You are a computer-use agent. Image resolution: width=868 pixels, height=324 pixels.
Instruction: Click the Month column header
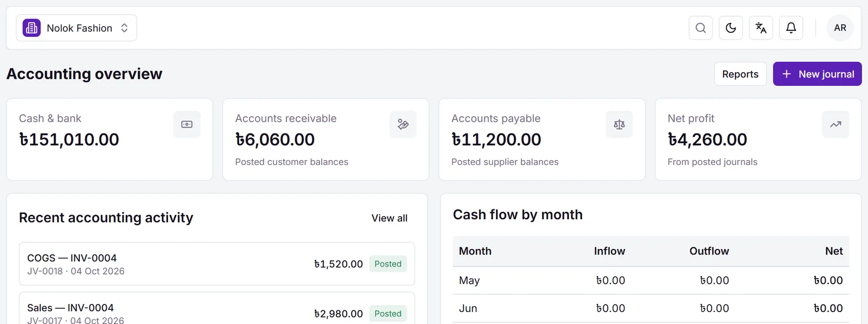point(475,251)
